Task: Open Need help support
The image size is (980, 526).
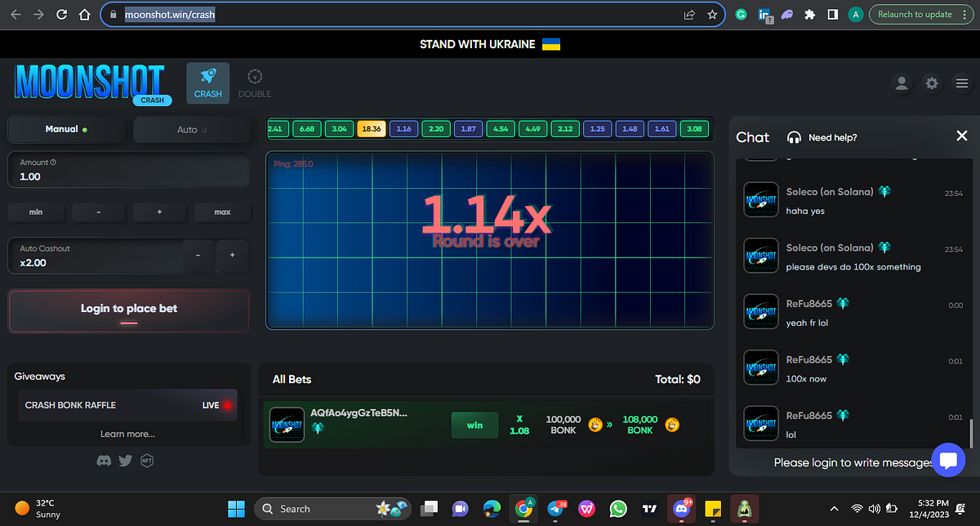Action: (x=822, y=137)
